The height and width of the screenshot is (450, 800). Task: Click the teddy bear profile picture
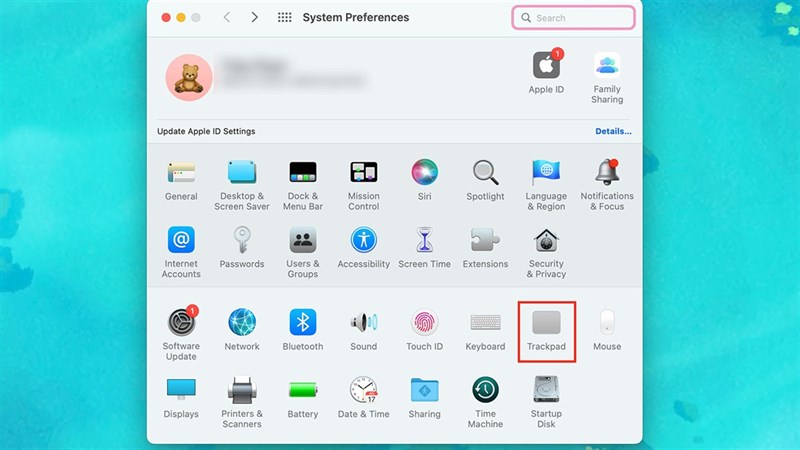[x=189, y=78]
